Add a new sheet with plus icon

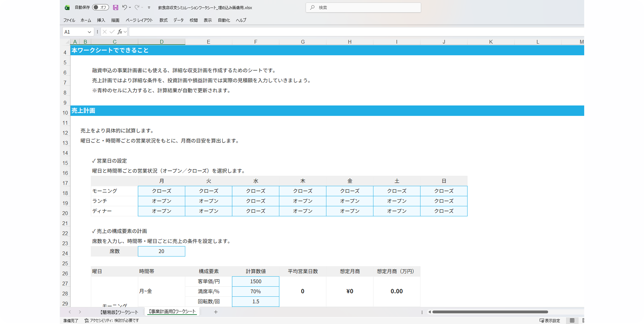point(216,312)
